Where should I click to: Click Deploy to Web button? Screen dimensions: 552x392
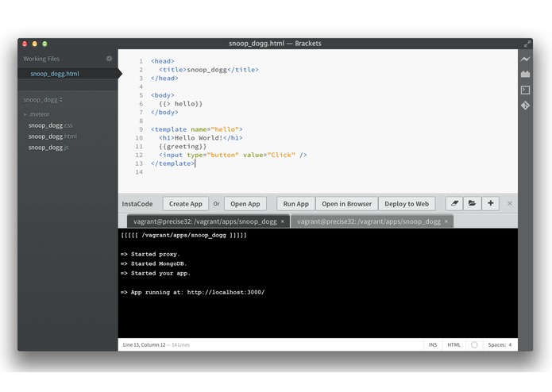click(407, 204)
